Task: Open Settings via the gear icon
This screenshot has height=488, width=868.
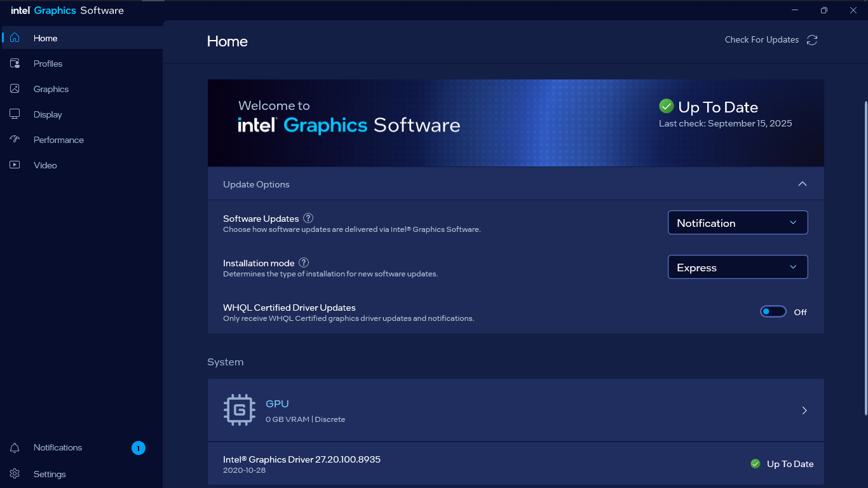Action: pos(15,474)
